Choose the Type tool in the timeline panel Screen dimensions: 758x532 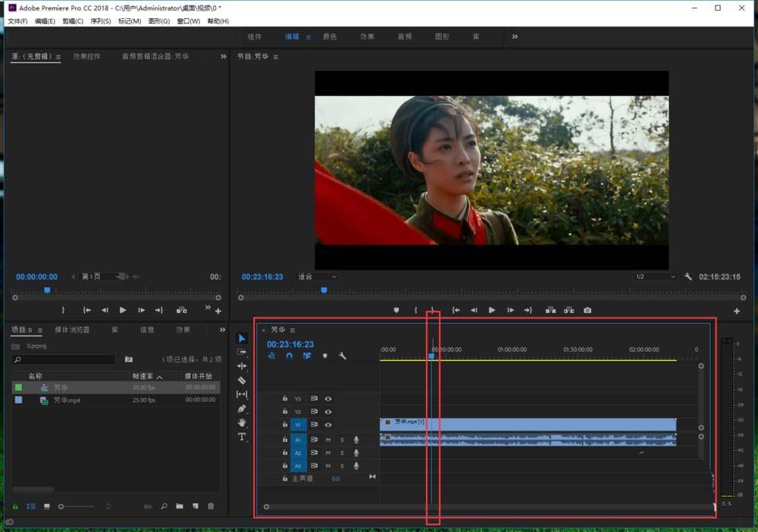242,437
